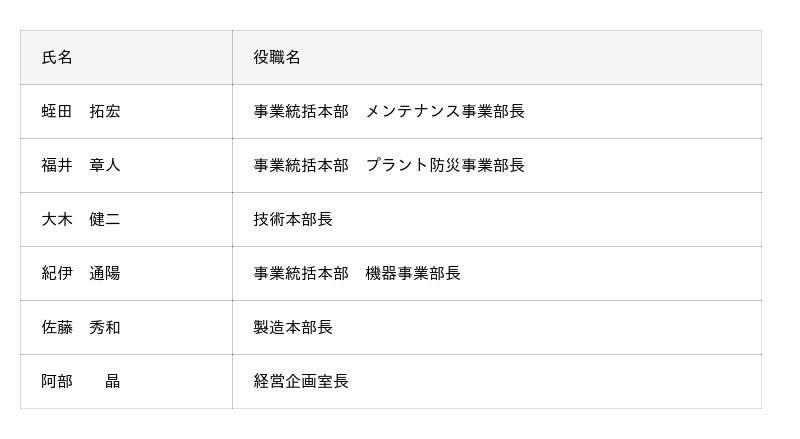Click the 技術本部長 title cell
The width and height of the screenshot is (800, 439).
293,220
